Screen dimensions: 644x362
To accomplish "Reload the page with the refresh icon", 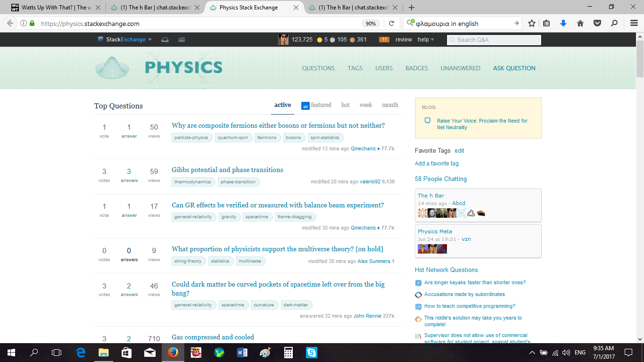I will click(391, 24).
